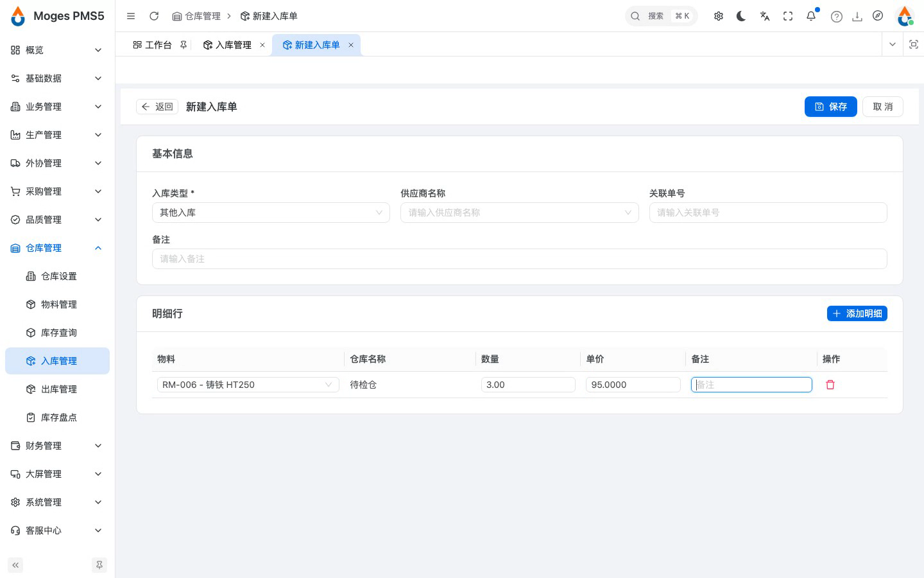Image resolution: width=924 pixels, height=578 pixels.
Task: Unpin the 工作台 tab pin icon
Action: [184, 45]
